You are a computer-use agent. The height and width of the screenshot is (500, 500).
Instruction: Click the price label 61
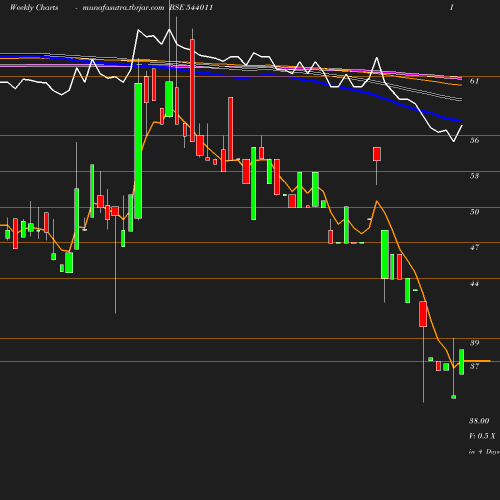(474, 81)
